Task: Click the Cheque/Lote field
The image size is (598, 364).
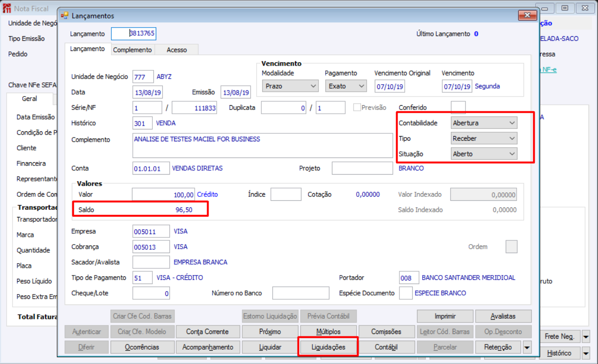Action: pyautogui.click(x=151, y=293)
